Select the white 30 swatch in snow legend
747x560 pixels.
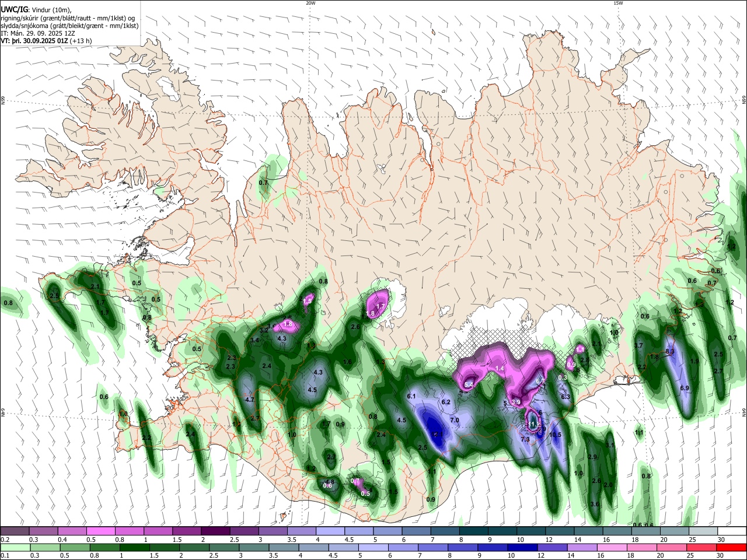tap(732, 531)
